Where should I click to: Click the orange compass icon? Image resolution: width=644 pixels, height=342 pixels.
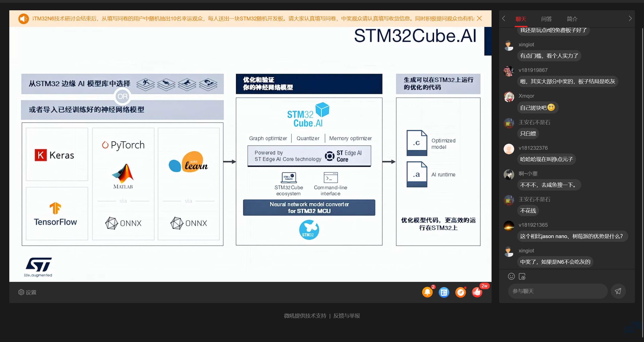461,292
